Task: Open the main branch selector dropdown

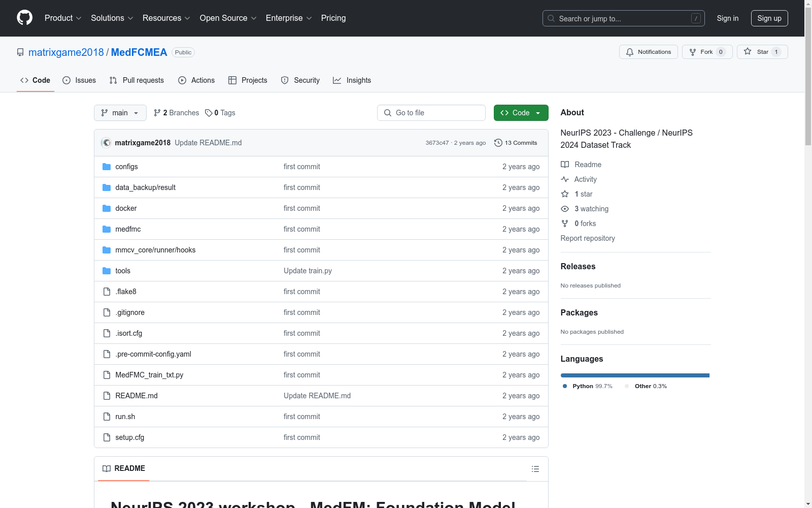Action: [x=120, y=113]
